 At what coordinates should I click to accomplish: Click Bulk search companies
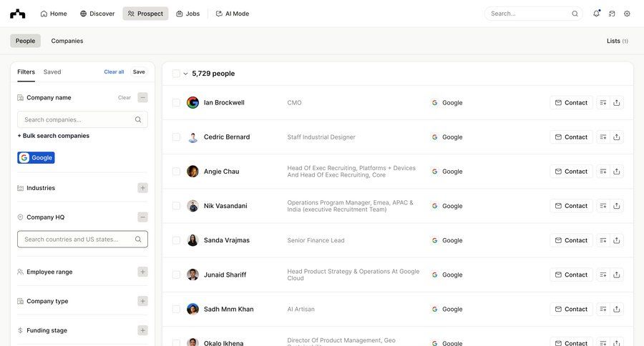[x=54, y=136]
